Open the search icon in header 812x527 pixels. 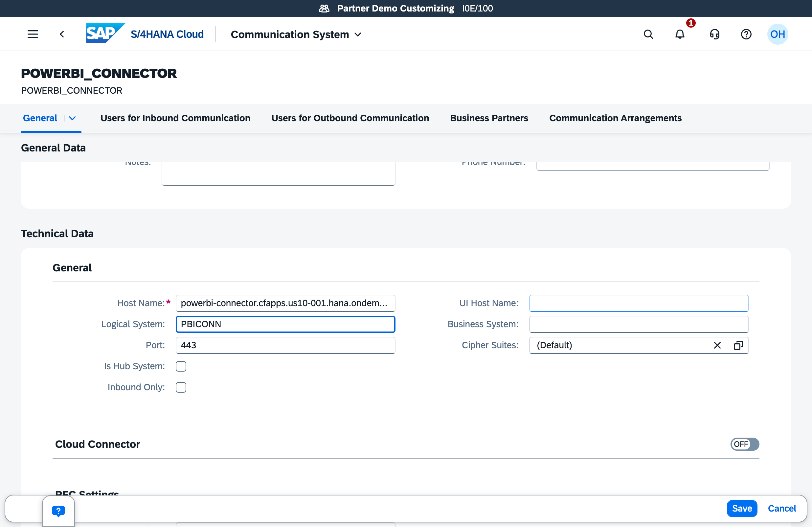click(x=648, y=34)
